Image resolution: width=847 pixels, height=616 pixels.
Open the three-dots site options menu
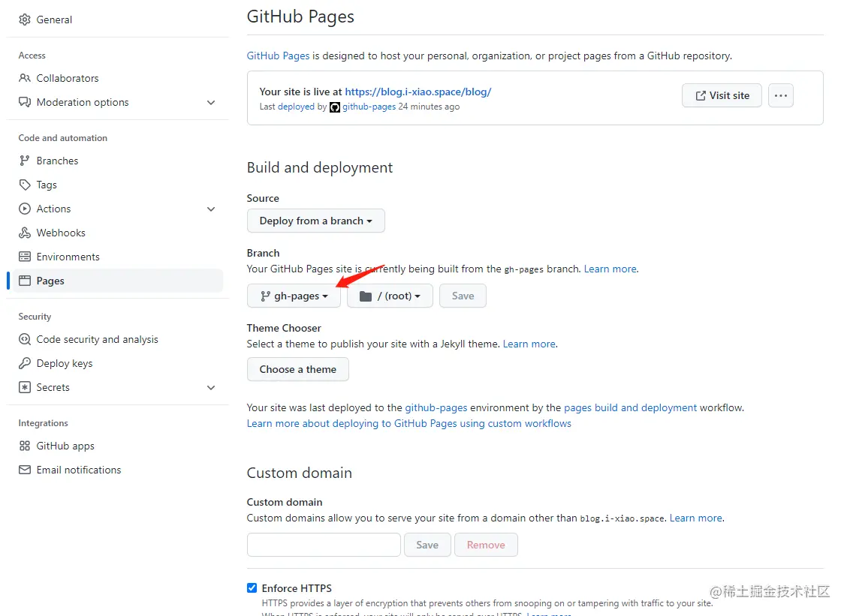[781, 95]
